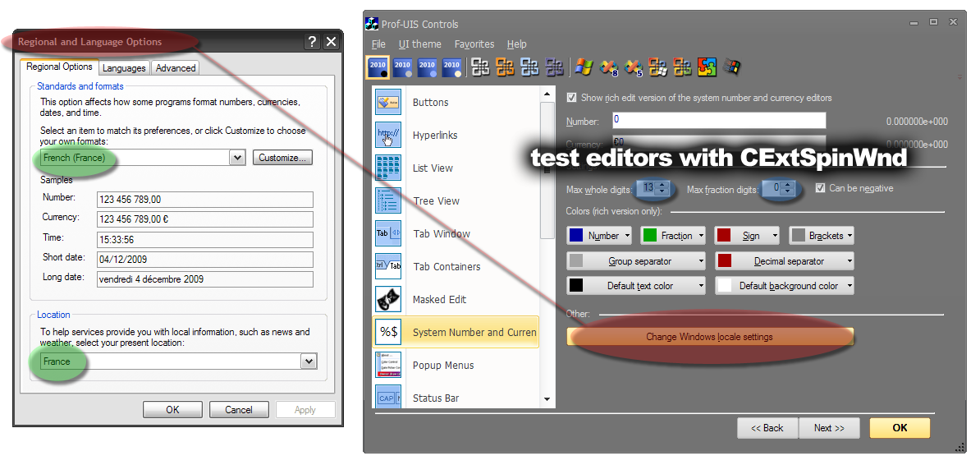
Task: Open the List View page icon
Action: point(388,168)
